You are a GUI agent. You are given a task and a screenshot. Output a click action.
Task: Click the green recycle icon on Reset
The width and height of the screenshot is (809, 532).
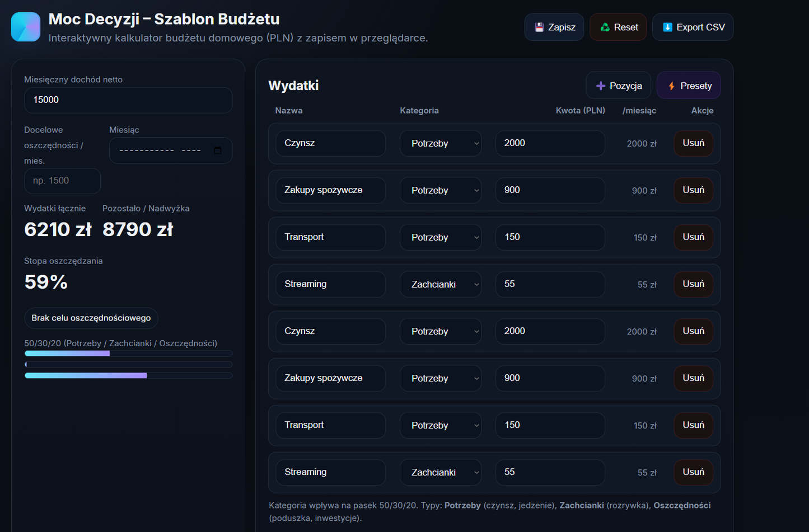605,27
